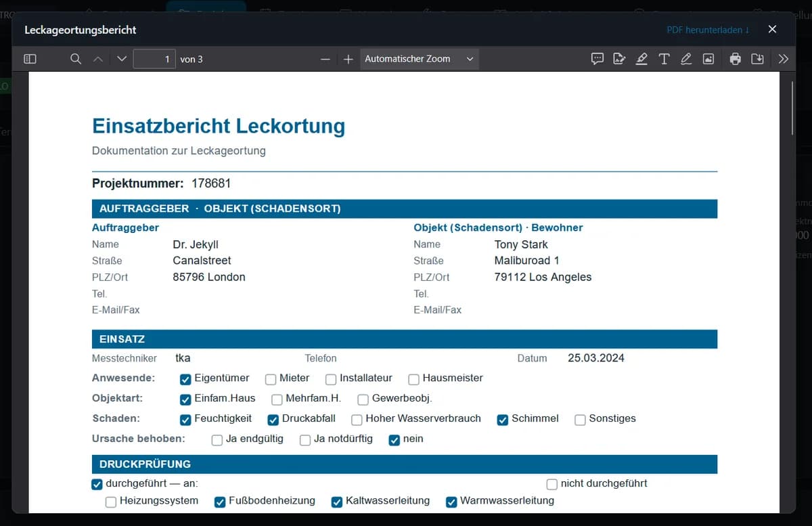The height and width of the screenshot is (526, 812).
Task: Uncheck the Druckabfall checkbox
Action: tap(273, 420)
